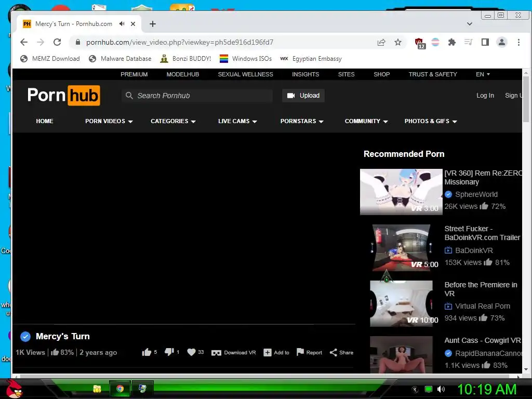Click the tab search chevron in title bar

tap(470, 24)
